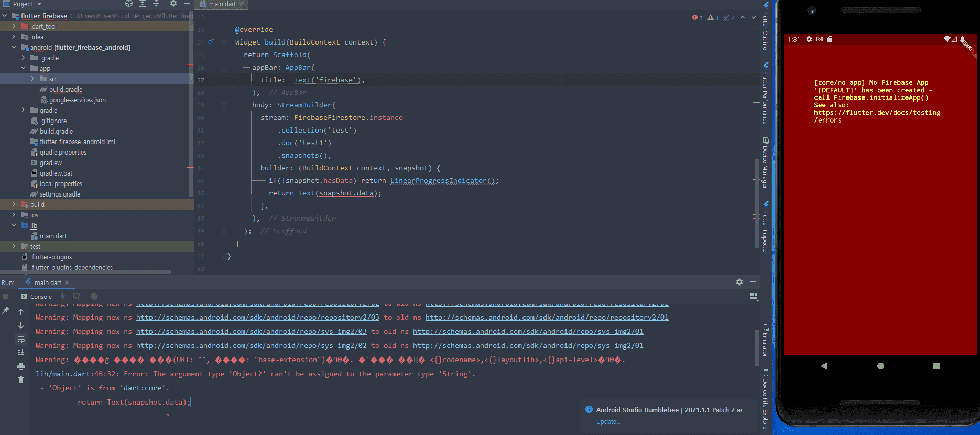Expand the .gradle folder under android
980x435 pixels.
pos(24,58)
